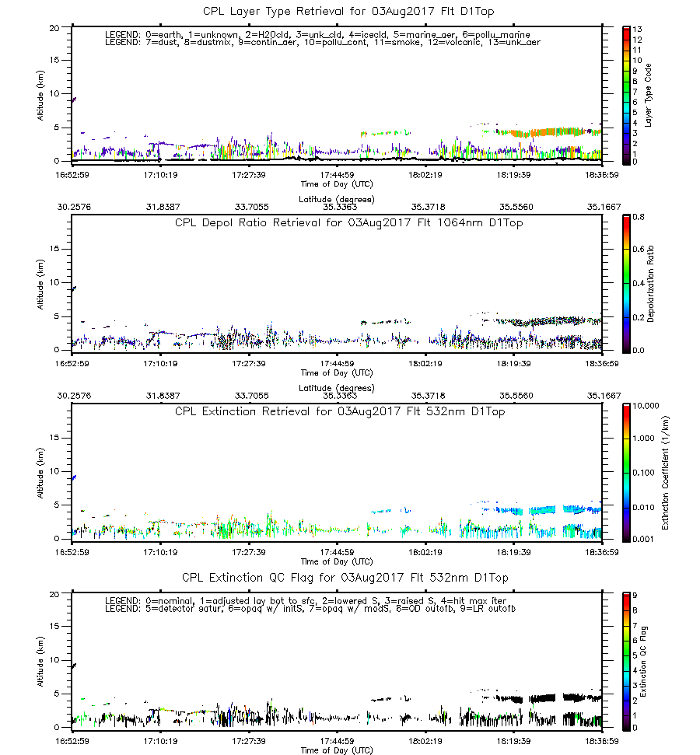This screenshot has height=755, width=700.
Task: Click time tick 17:10:19 under Layer Type plot
Action: [x=160, y=175]
